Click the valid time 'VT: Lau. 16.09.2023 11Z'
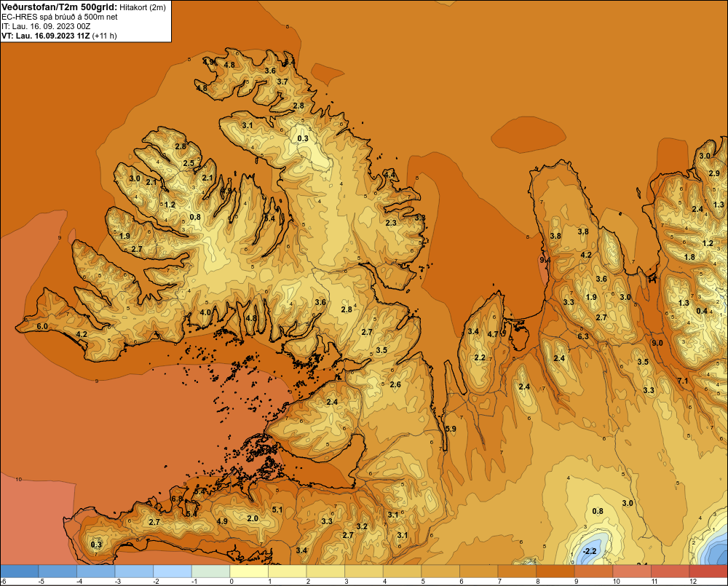 45,36
